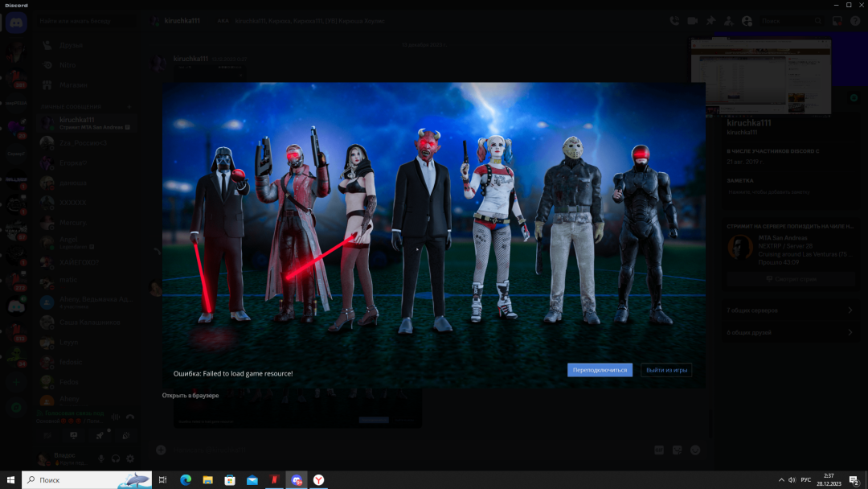This screenshot has height=489, width=868.
Task: Click 'Смотреть стрим' button in profile
Action: click(791, 279)
